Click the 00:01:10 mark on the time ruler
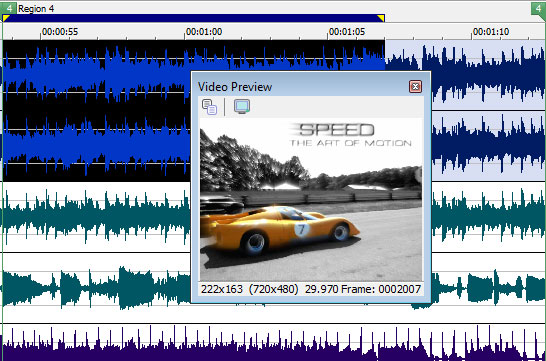Viewport: 546px width, 361px height. coord(491,32)
